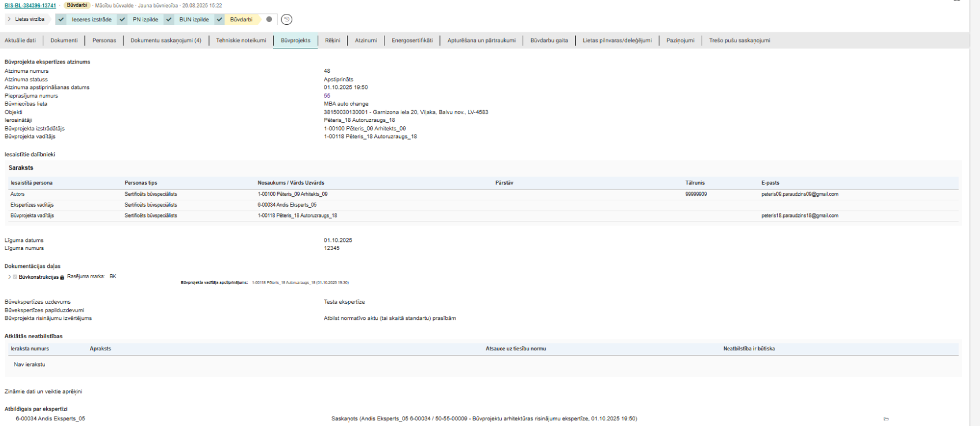Open request number 55 link
This screenshot has width=980, height=426.
pos(327,96)
